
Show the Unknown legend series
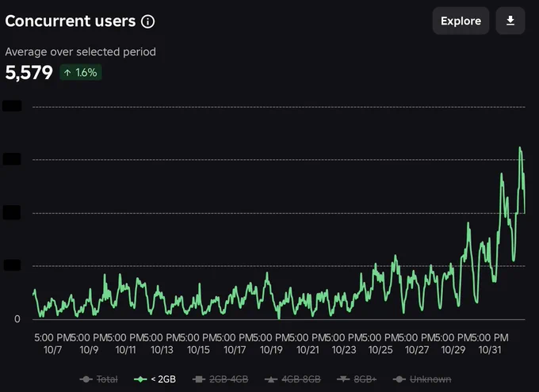[422, 379]
